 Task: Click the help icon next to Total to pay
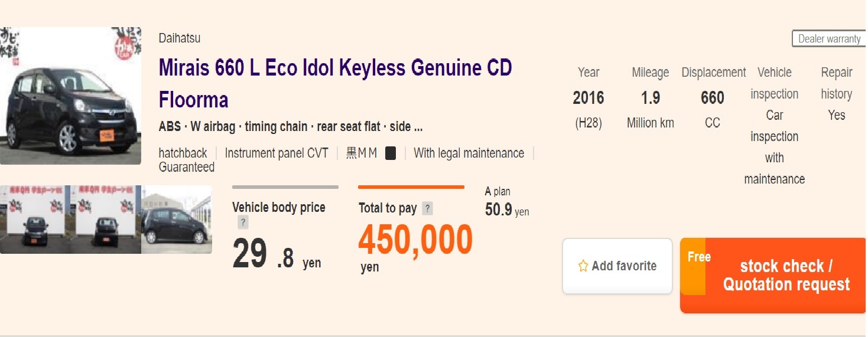428,208
